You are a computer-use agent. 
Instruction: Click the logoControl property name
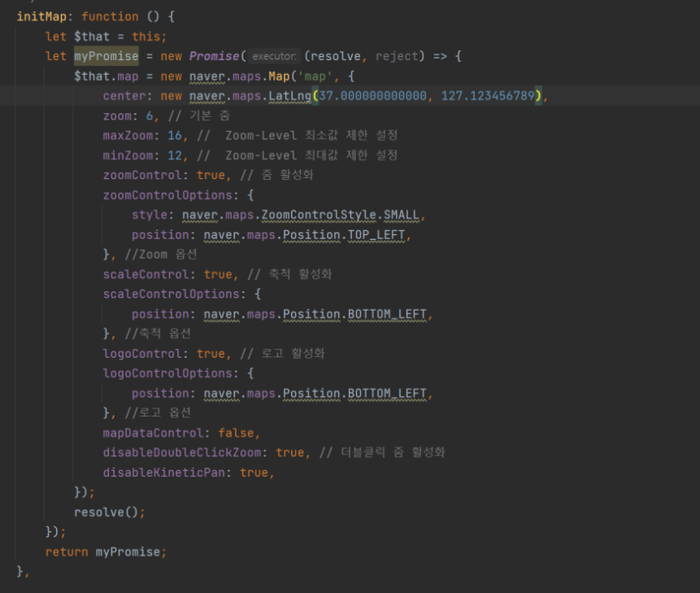pos(142,353)
